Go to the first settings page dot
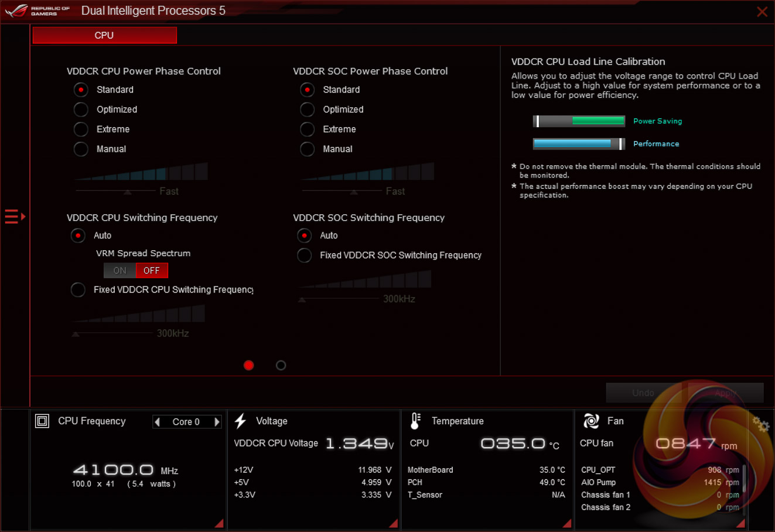Screen dimensions: 775x532 coord(249,365)
